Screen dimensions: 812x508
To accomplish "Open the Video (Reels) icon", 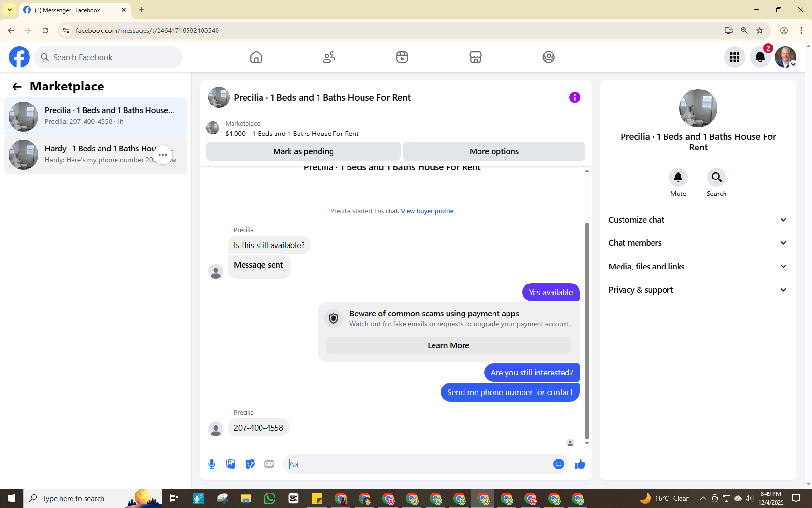I will 402,57.
